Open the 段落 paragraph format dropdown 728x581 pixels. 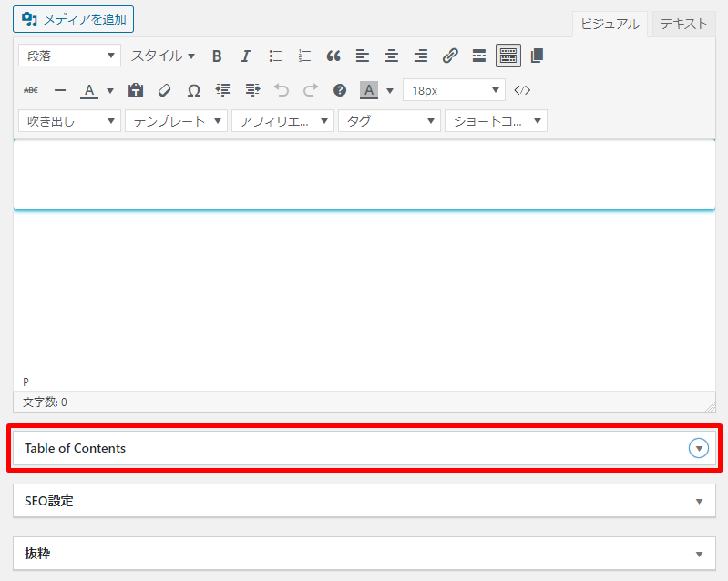point(69,56)
